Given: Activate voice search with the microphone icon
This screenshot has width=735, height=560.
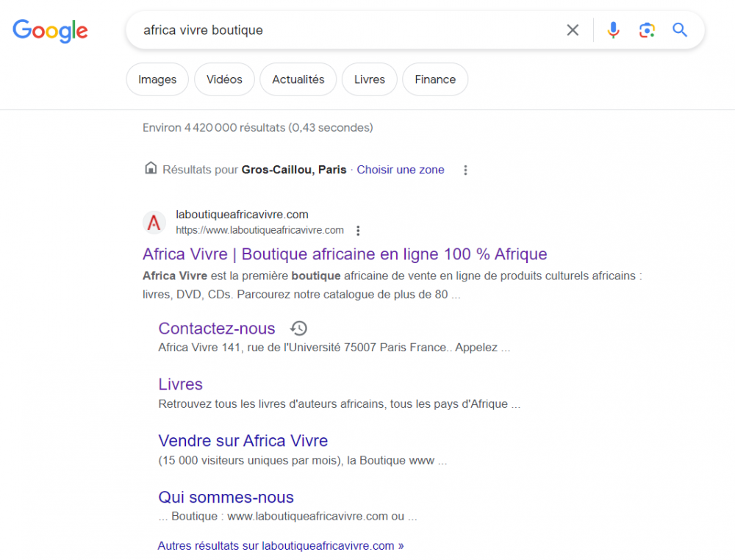Looking at the screenshot, I should tap(613, 30).
